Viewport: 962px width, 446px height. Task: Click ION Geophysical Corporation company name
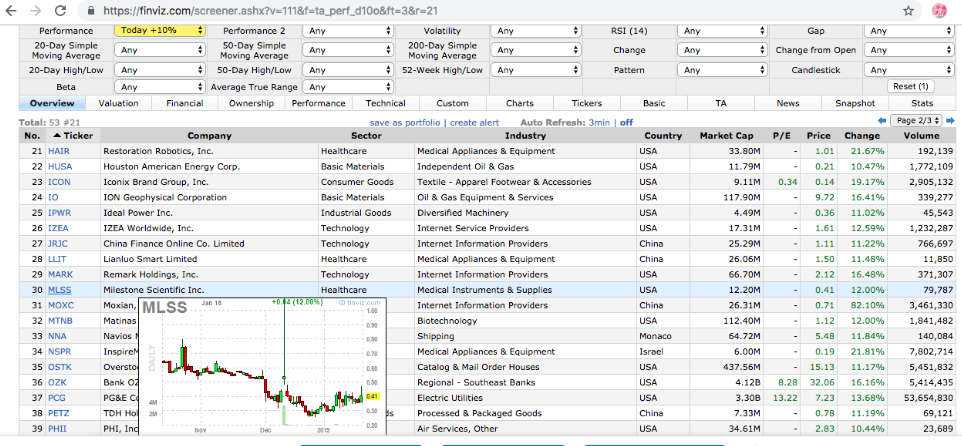tap(164, 198)
